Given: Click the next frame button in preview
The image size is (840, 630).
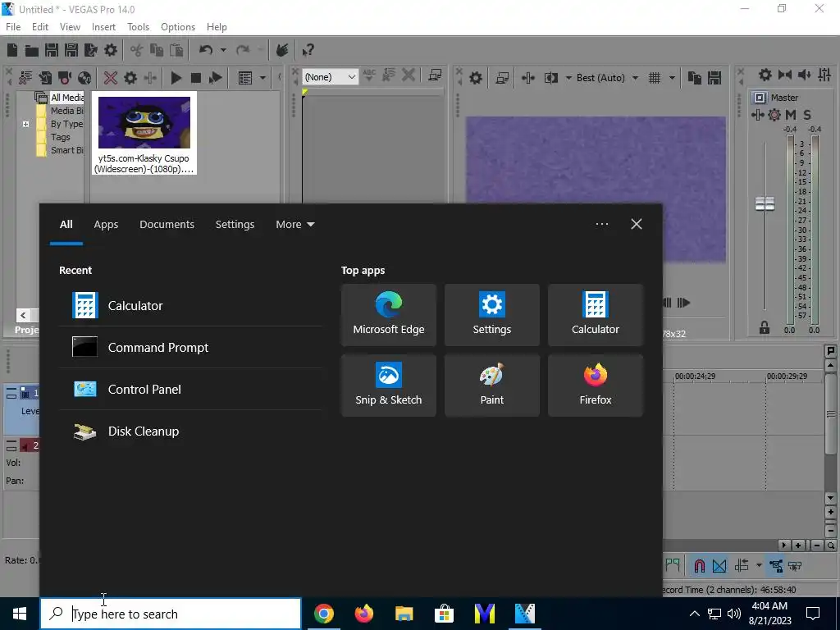Looking at the screenshot, I should (683, 303).
